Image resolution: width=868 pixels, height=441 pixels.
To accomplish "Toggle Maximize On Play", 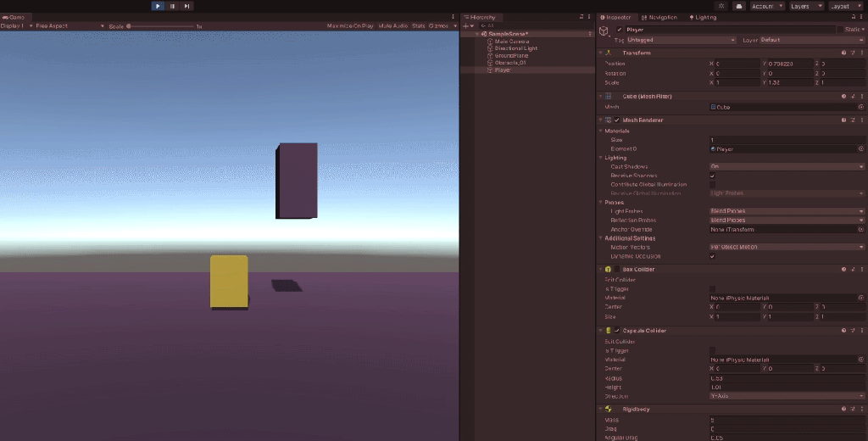I will (x=350, y=26).
